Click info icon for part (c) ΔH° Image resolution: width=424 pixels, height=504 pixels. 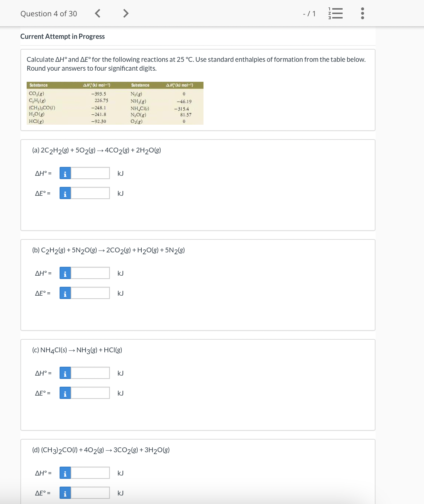65,373
